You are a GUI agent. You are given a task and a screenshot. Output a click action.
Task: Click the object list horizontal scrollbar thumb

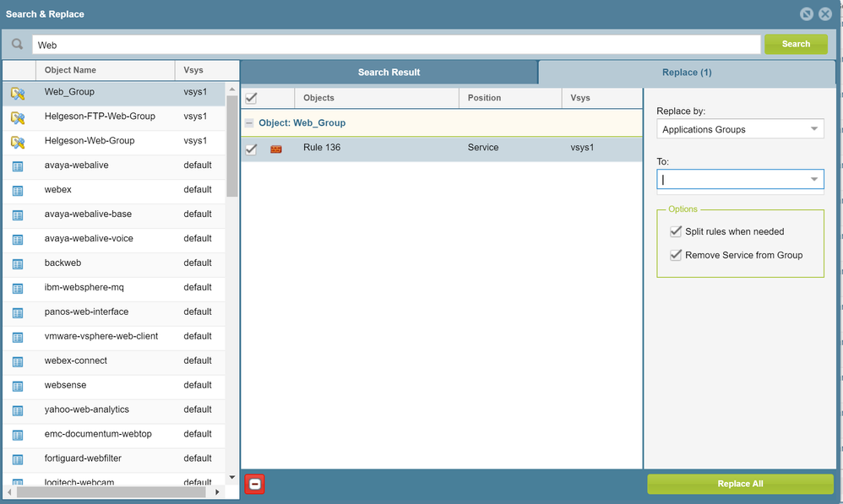(111, 491)
